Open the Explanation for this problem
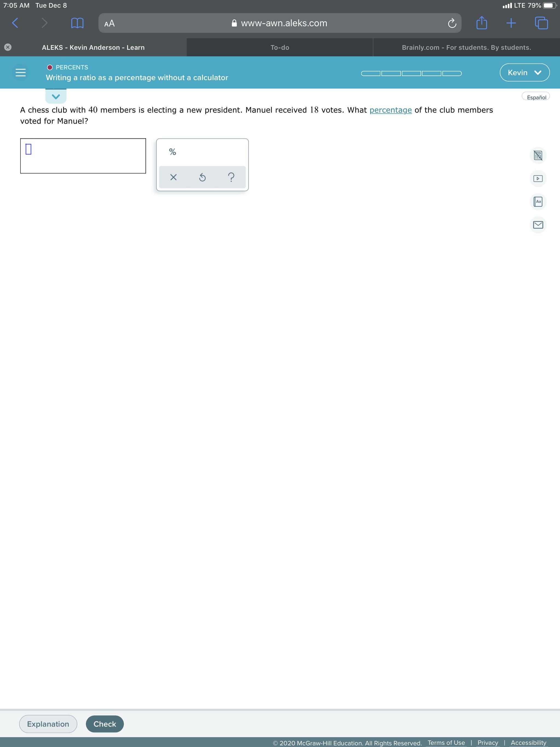Screen dimensions: 560x747 tap(48, 724)
